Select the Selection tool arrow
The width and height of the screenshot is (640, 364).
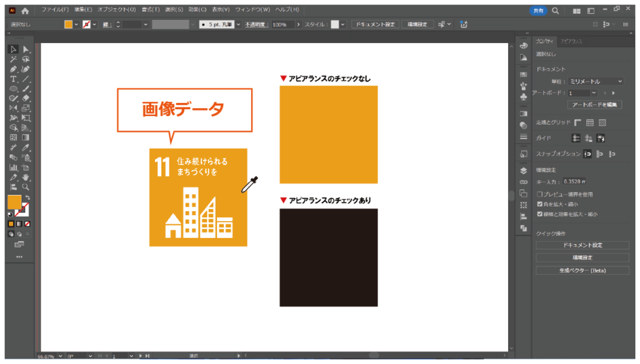[13, 49]
